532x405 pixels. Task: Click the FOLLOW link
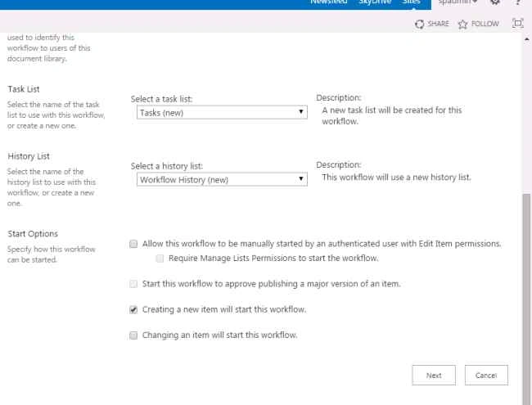[485, 24]
